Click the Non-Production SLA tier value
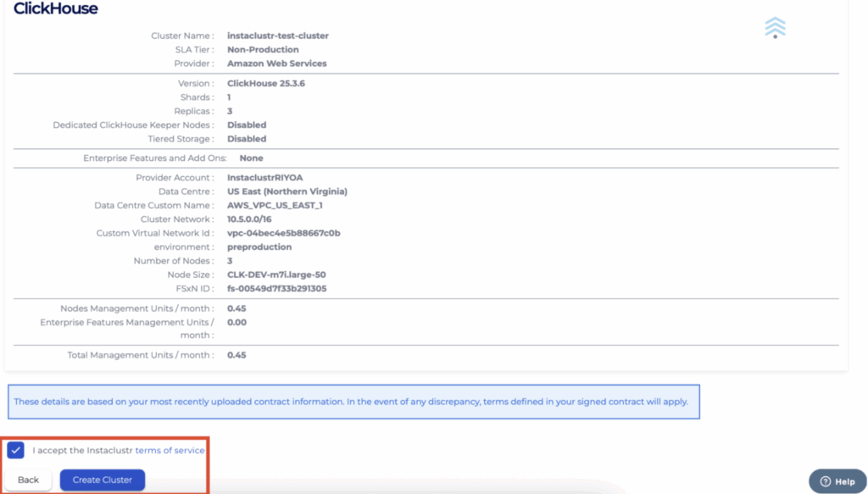 (x=263, y=50)
